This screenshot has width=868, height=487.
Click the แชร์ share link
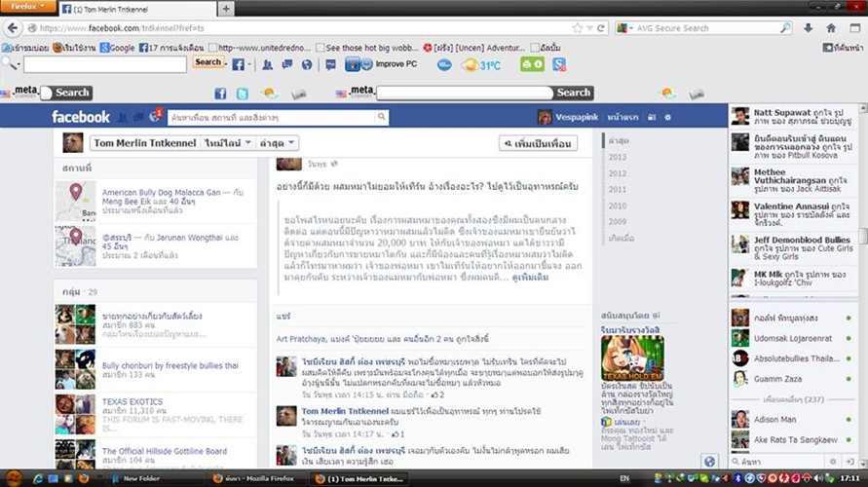point(283,316)
